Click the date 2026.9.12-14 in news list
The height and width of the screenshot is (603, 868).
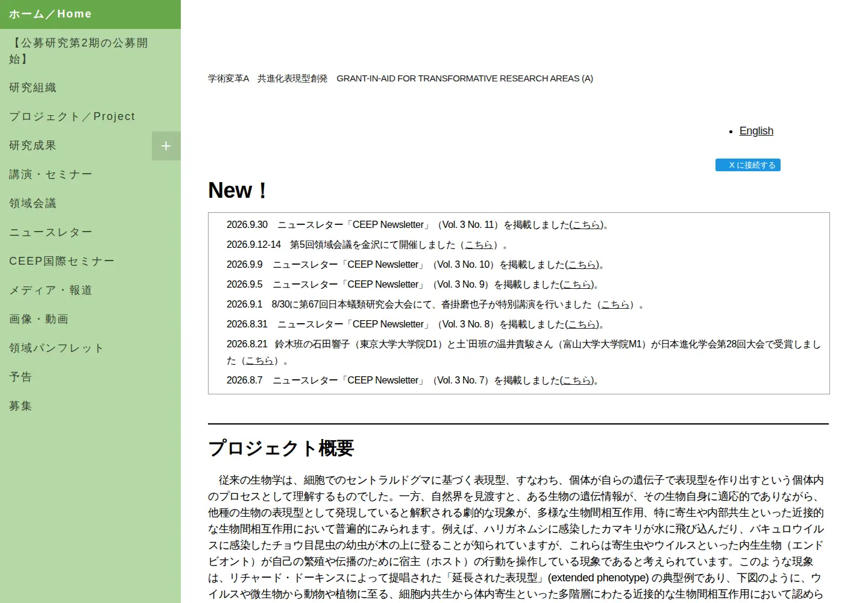[254, 245]
